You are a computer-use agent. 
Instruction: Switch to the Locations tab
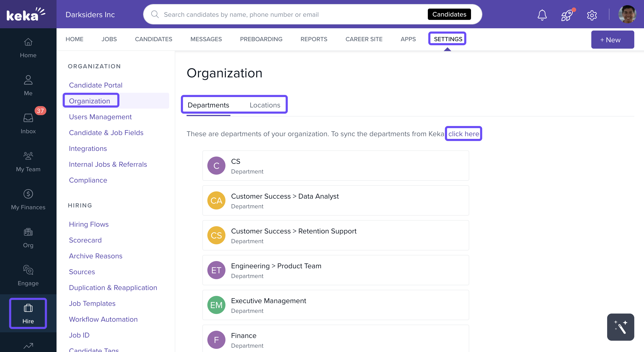click(x=265, y=105)
